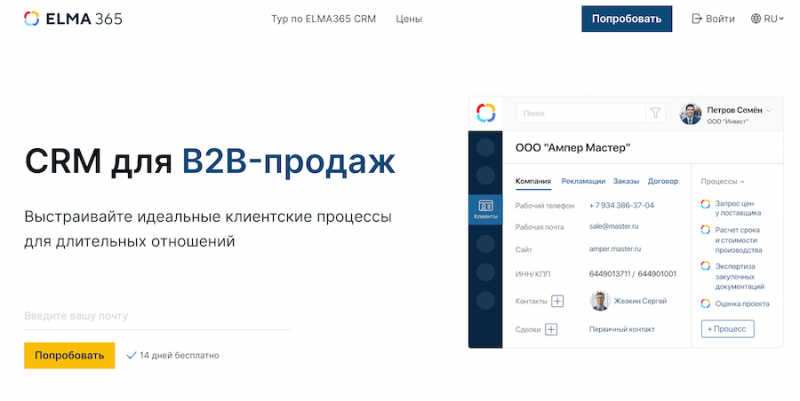Viewport: 800px width, 401px height.
Task: Click the filter funnel icon in search bar
Action: 656,113
